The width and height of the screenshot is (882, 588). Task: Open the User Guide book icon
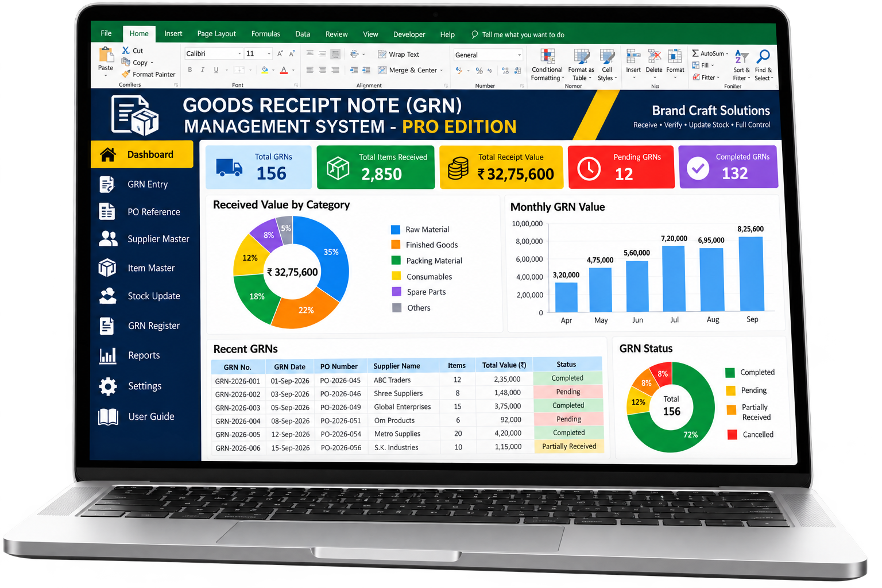click(x=109, y=417)
